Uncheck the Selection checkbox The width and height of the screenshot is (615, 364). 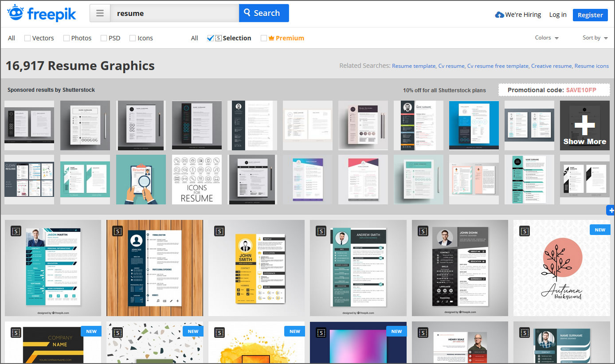point(211,38)
